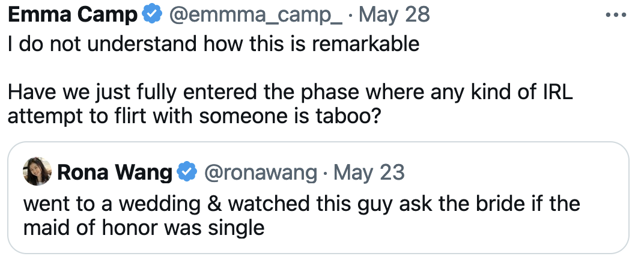Open Emma Camp's profile via display name
This screenshot has height=268, width=644.
point(73,15)
